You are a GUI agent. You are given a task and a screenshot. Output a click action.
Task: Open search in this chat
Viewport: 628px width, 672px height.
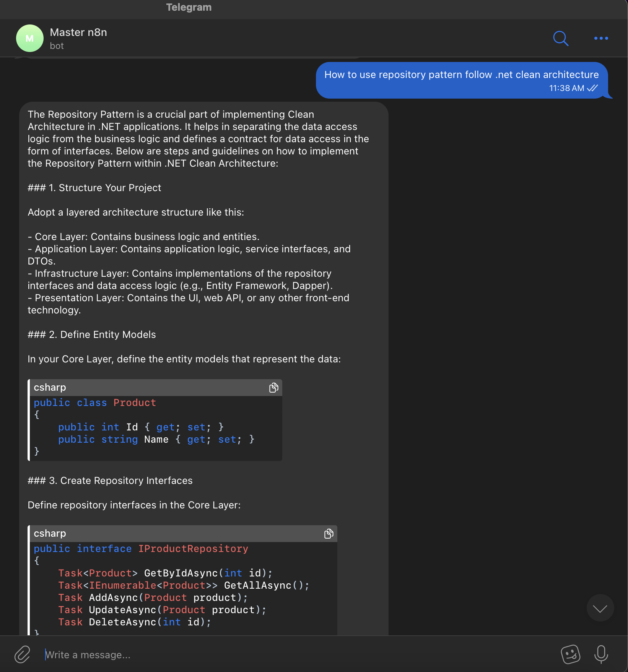click(x=561, y=38)
